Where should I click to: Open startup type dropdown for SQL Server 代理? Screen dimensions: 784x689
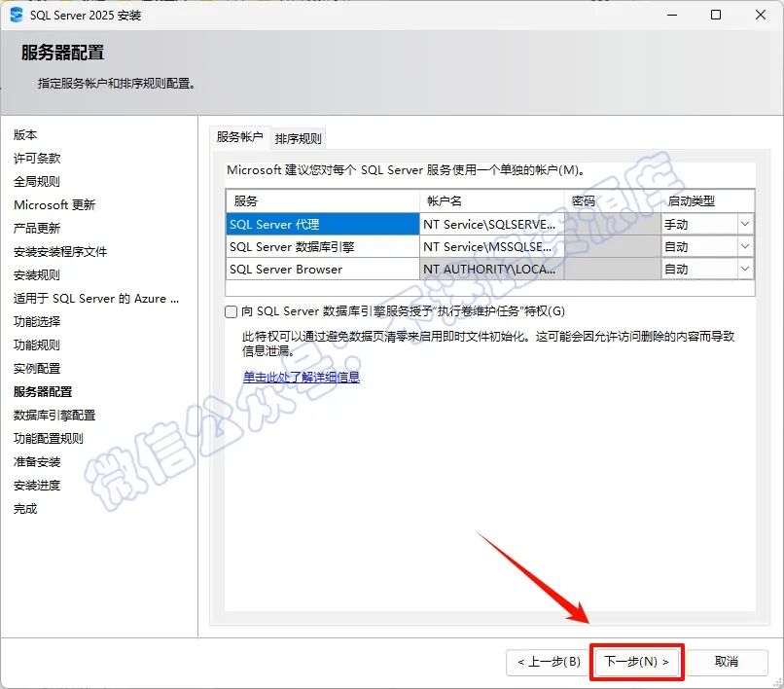pos(744,224)
